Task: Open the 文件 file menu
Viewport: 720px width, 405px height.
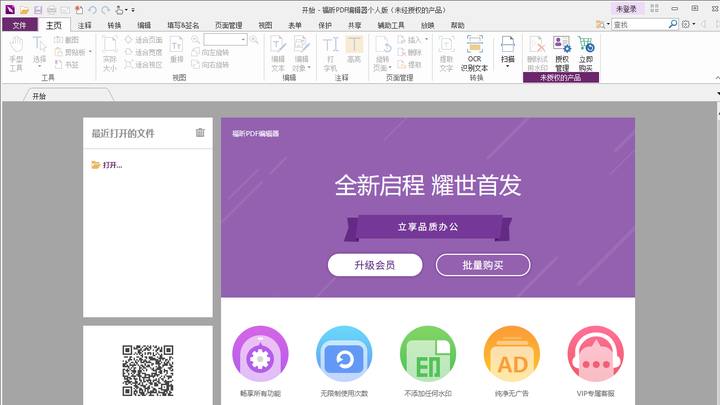Action: (x=19, y=25)
